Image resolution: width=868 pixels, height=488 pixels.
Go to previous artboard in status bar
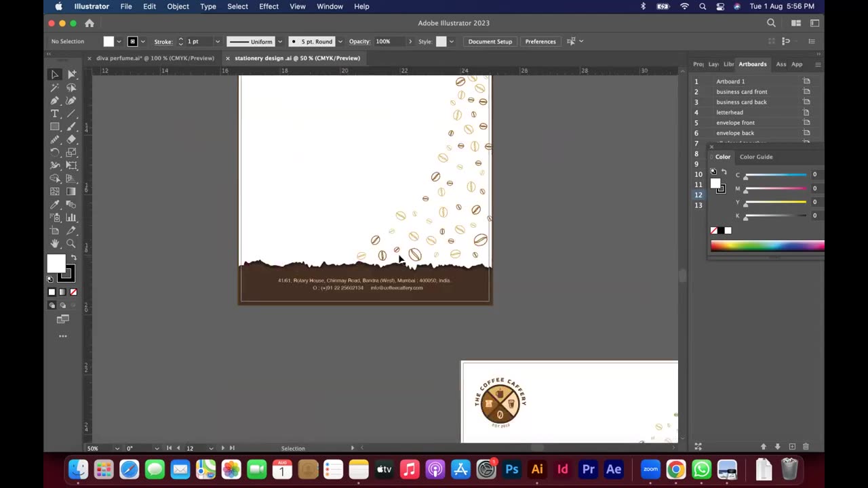click(178, 448)
